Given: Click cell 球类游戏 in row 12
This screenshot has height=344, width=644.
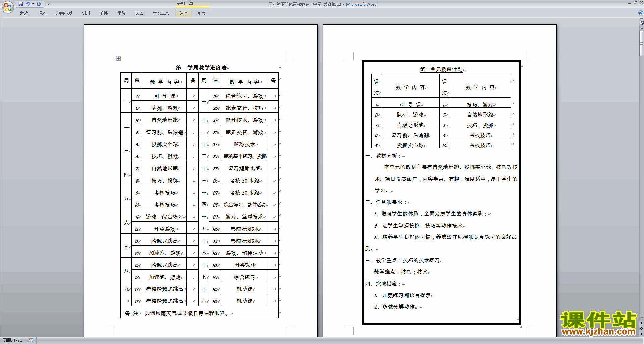Looking at the screenshot, I should click(165, 229).
